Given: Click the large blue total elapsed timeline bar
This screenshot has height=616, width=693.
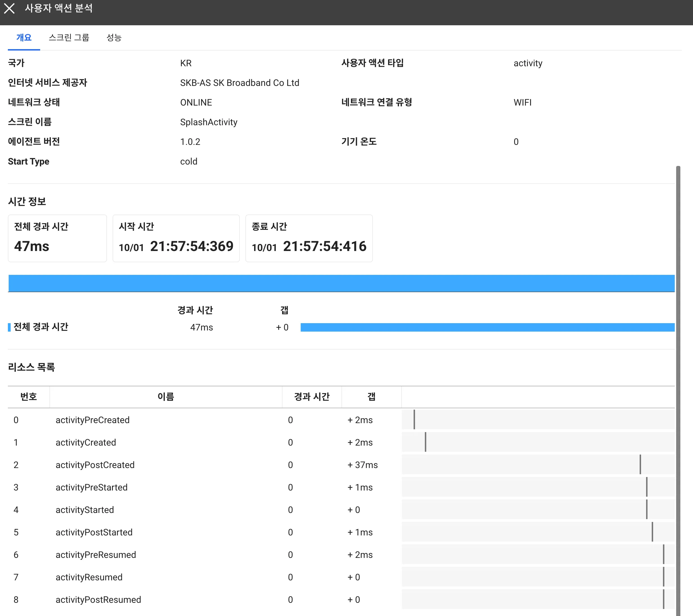Looking at the screenshot, I should point(341,283).
